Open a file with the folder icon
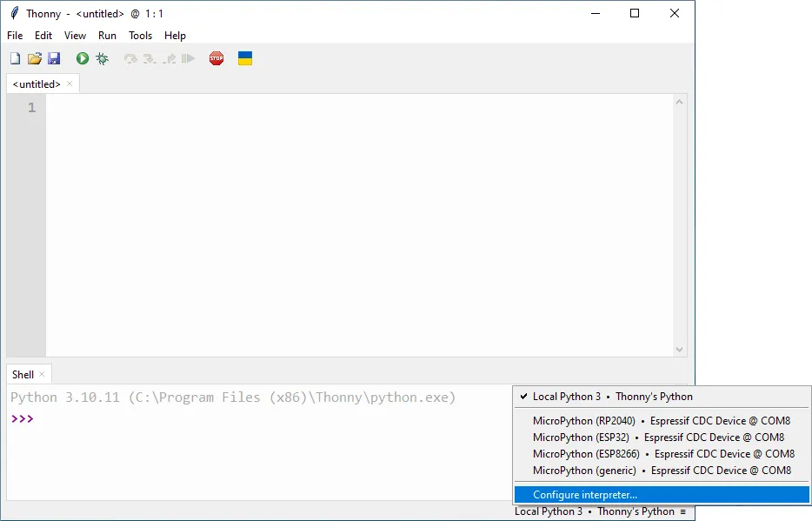The width and height of the screenshot is (812, 521). [x=35, y=58]
